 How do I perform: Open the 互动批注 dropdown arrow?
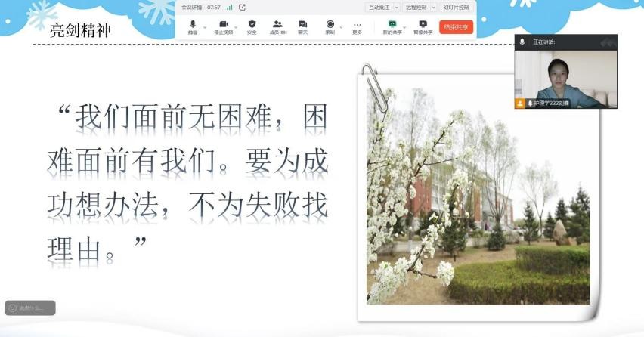coord(396,7)
